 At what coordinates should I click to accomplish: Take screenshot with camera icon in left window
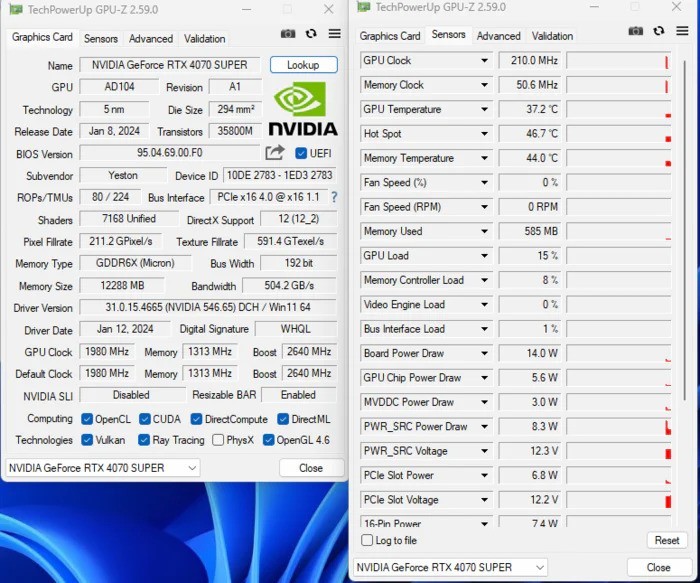coord(288,33)
